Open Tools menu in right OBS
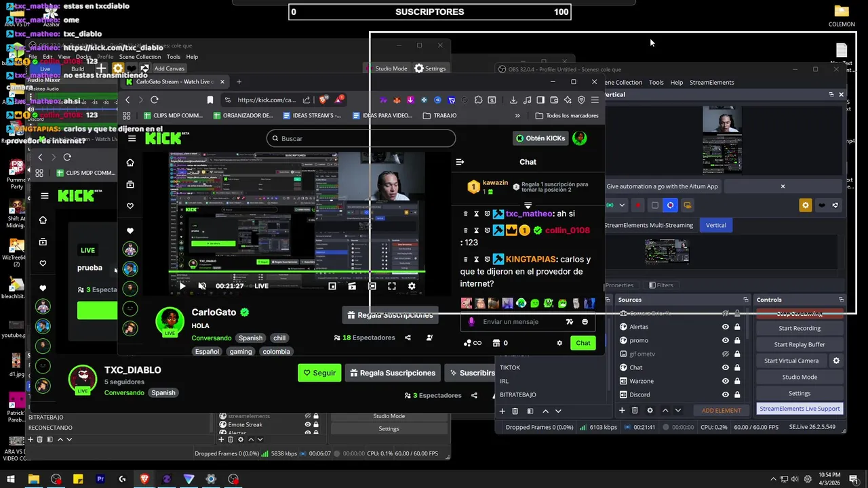The image size is (868, 488). pyautogui.click(x=656, y=82)
